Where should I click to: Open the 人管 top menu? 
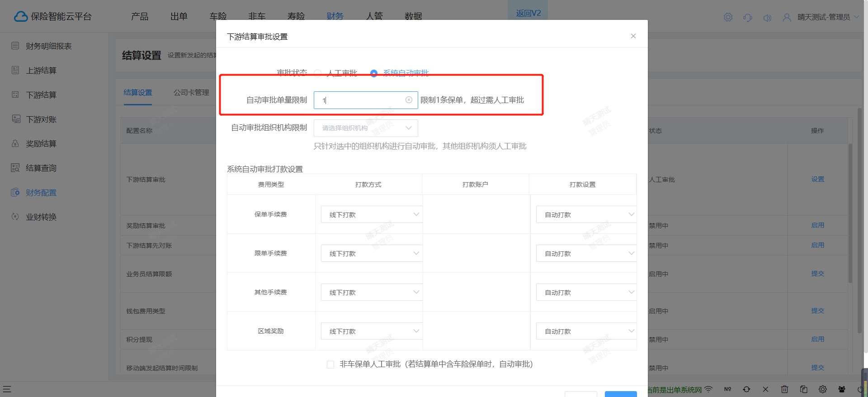374,16
